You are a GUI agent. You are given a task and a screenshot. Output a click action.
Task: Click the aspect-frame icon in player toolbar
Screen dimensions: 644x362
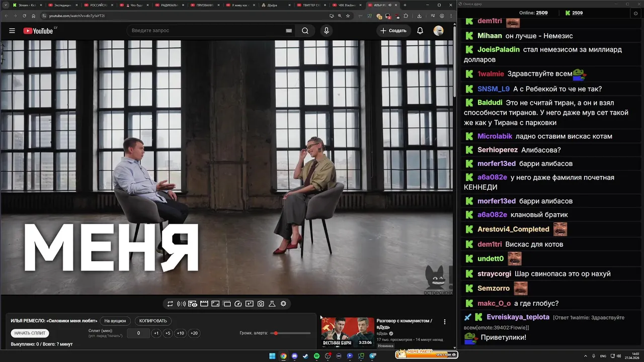[x=215, y=304]
